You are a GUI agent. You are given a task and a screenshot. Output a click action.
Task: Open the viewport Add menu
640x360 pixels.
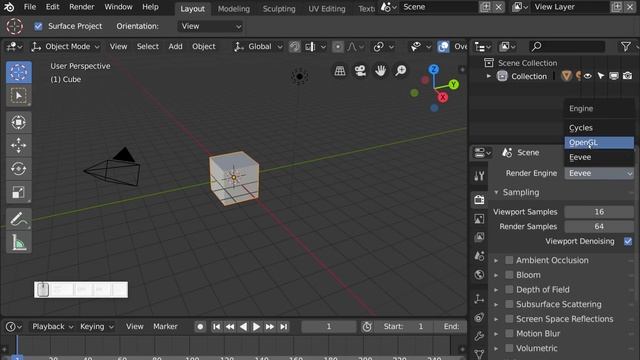coord(176,47)
